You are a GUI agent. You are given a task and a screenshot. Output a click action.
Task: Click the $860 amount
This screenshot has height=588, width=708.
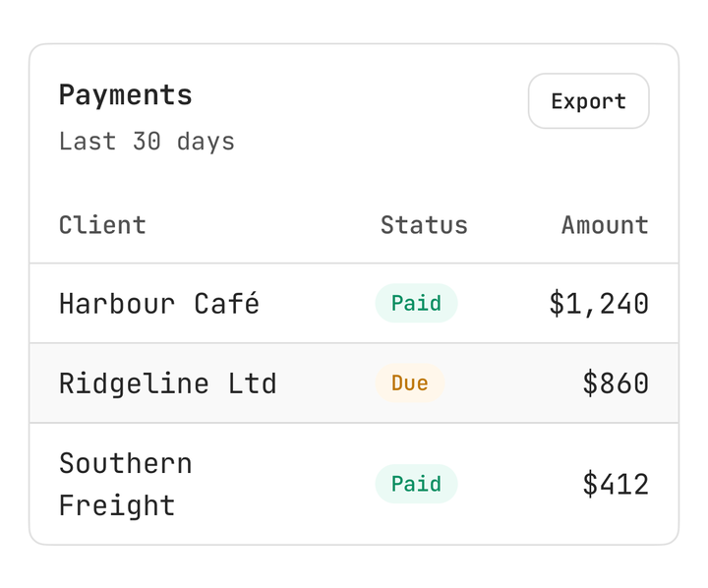point(616,383)
